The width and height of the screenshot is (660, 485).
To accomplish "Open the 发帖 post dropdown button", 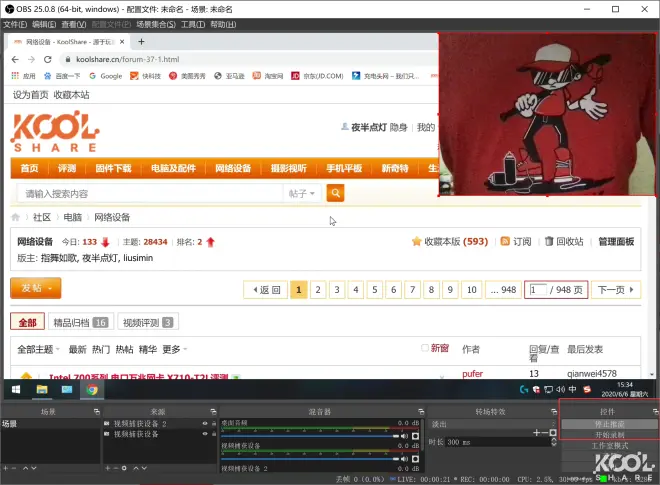I will pyautogui.click(x=36, y=288).
